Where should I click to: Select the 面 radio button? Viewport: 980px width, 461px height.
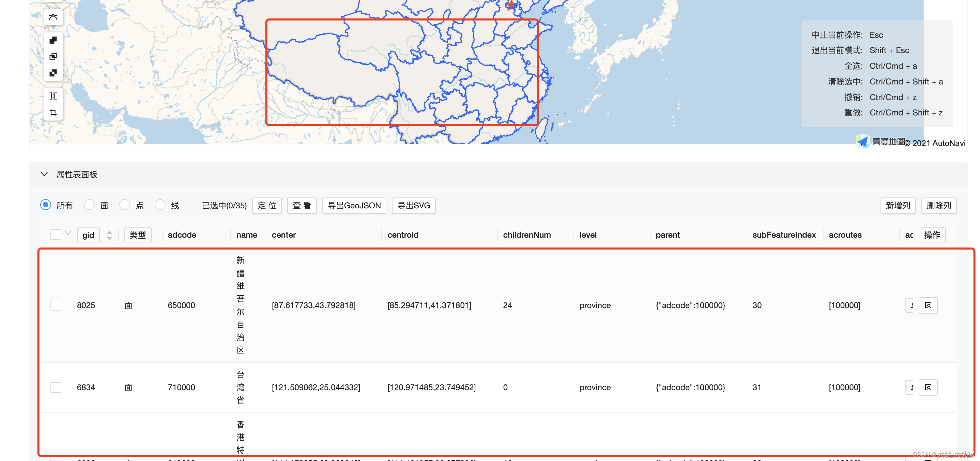(x=89, y=205)
